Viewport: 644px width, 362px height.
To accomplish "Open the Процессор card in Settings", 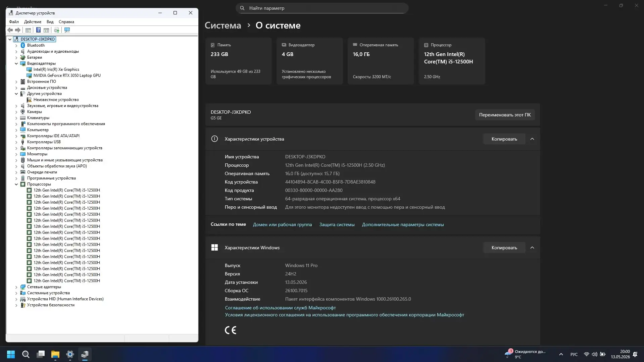I will click(452, 61).
